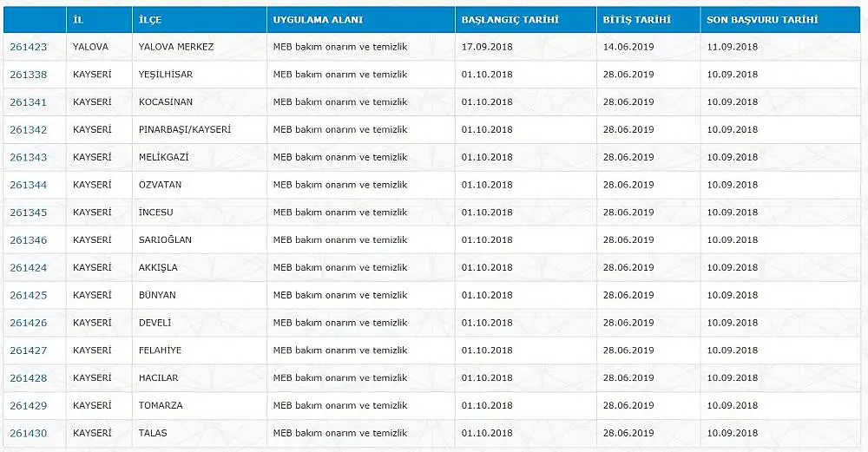Open record 261342 for Pınarbaşı/Kayseri

(x=29, y=130)
